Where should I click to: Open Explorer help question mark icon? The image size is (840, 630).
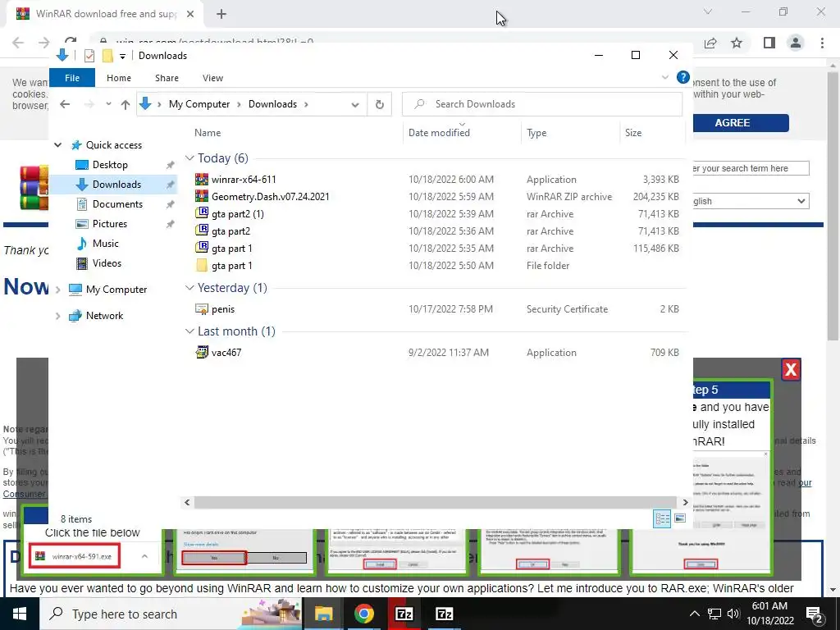click(682, 77)
